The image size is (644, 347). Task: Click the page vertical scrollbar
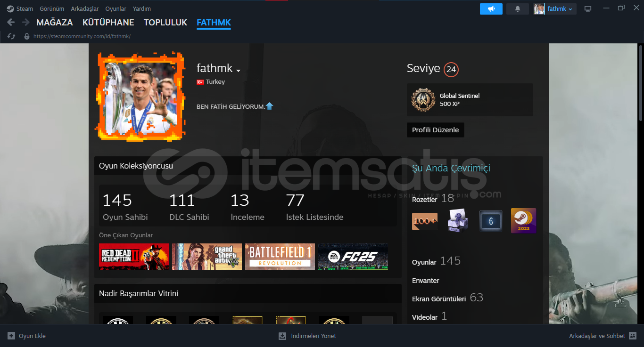point(641,83)
